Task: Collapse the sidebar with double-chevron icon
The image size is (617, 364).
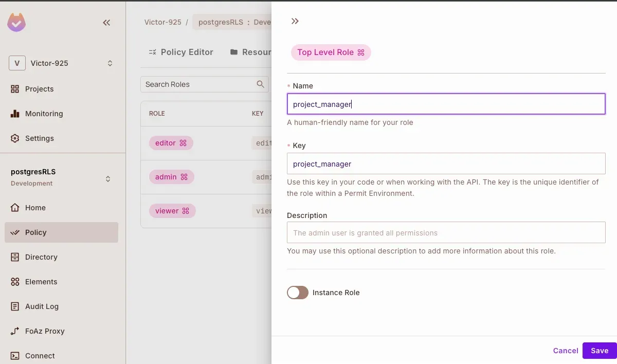Action: pos(106,23)
